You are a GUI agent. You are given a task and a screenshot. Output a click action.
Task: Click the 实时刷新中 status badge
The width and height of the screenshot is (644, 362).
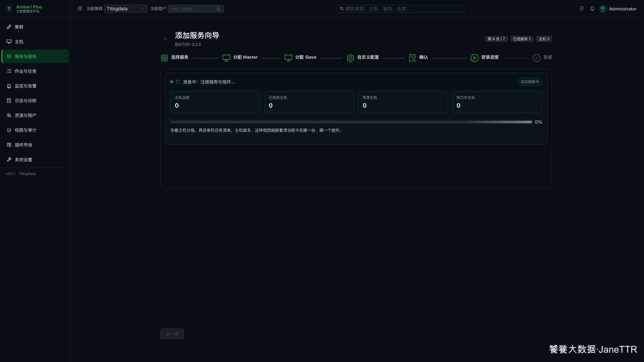click(530, 82)
